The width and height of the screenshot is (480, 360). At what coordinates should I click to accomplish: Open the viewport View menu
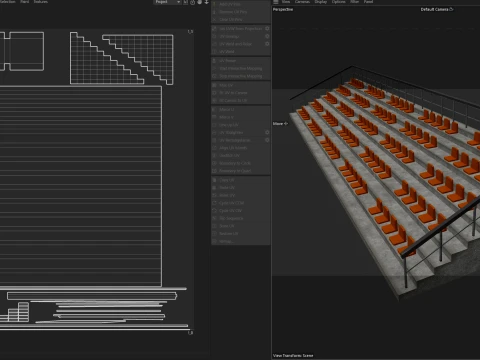(x=286, y=2)
